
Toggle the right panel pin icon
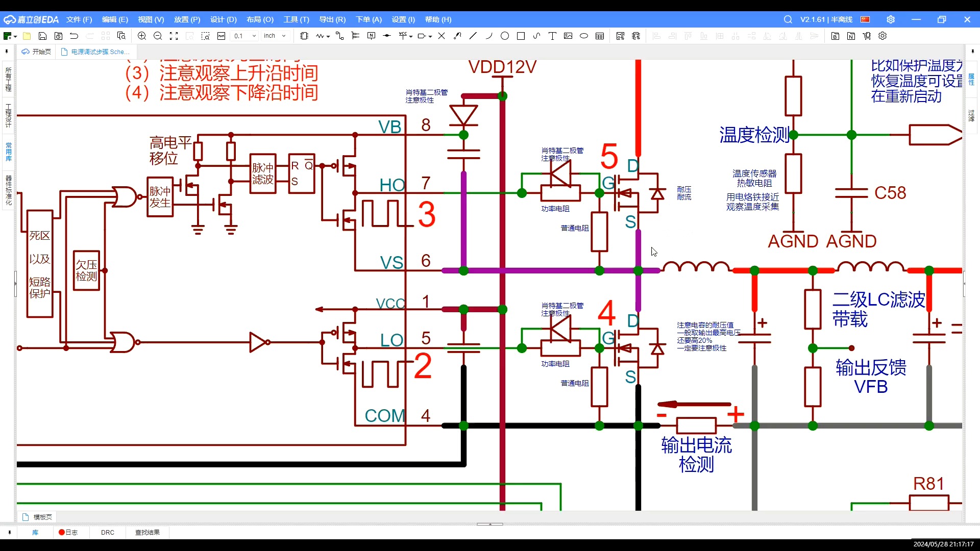(x=973, y=51)
